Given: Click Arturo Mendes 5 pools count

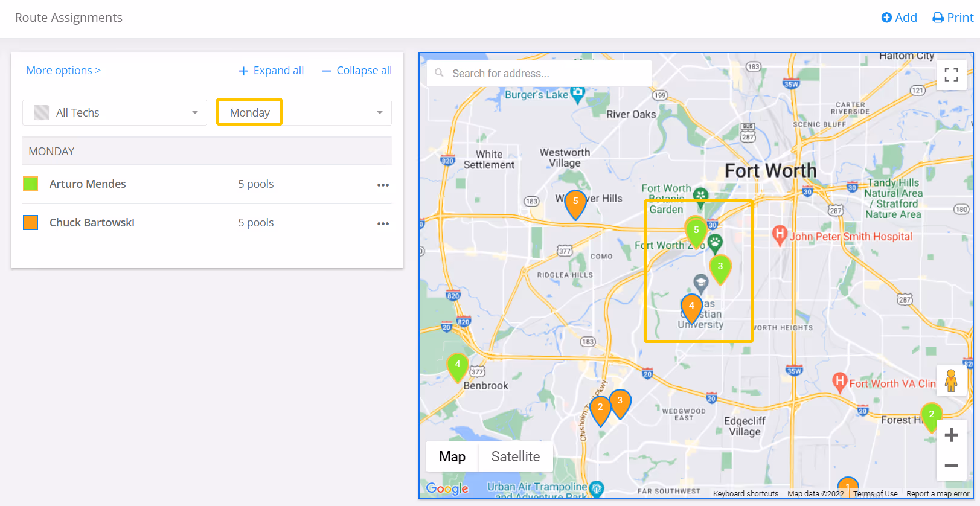Looking at the screenshot, I should coord(256,184).
